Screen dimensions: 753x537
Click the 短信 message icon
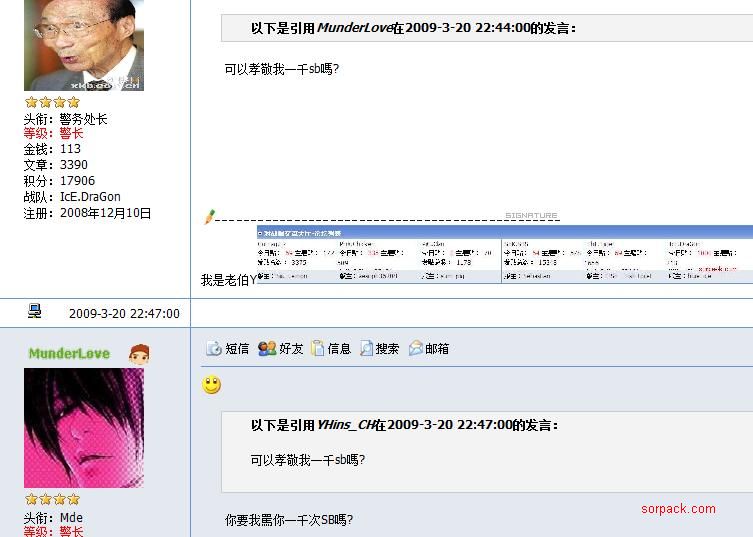click(x=214, y=348)
